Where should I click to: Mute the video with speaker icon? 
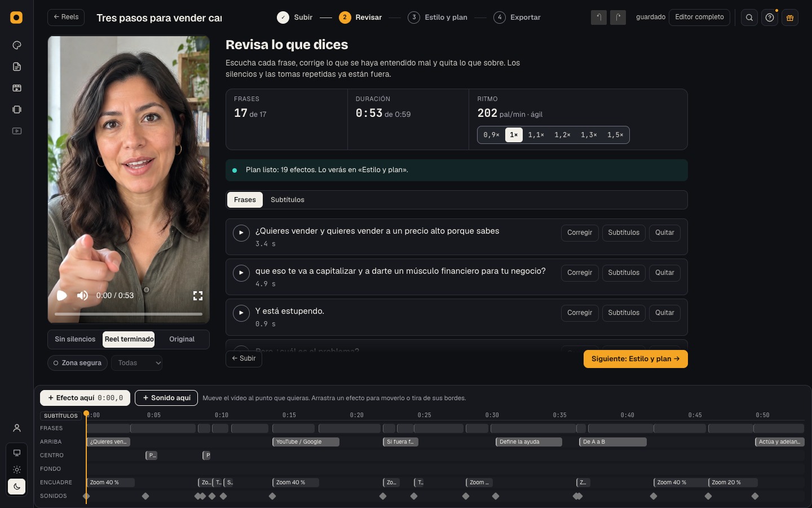click(x=82, y=296)
